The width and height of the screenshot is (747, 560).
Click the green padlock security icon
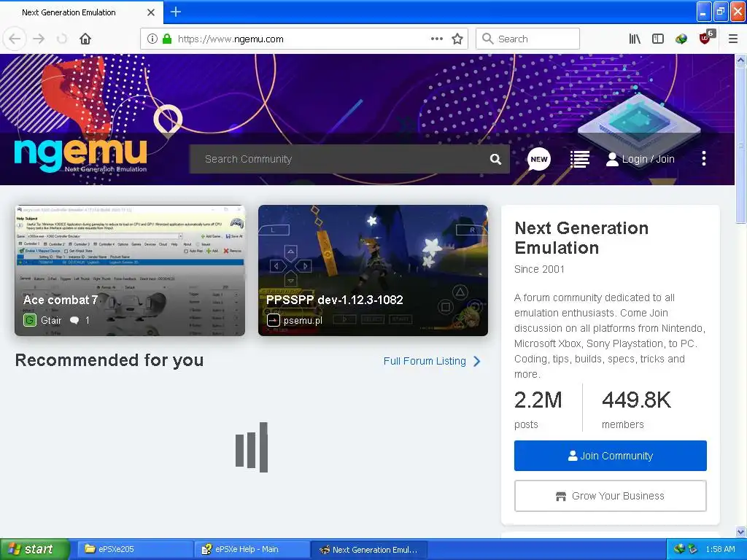point(167,39)
